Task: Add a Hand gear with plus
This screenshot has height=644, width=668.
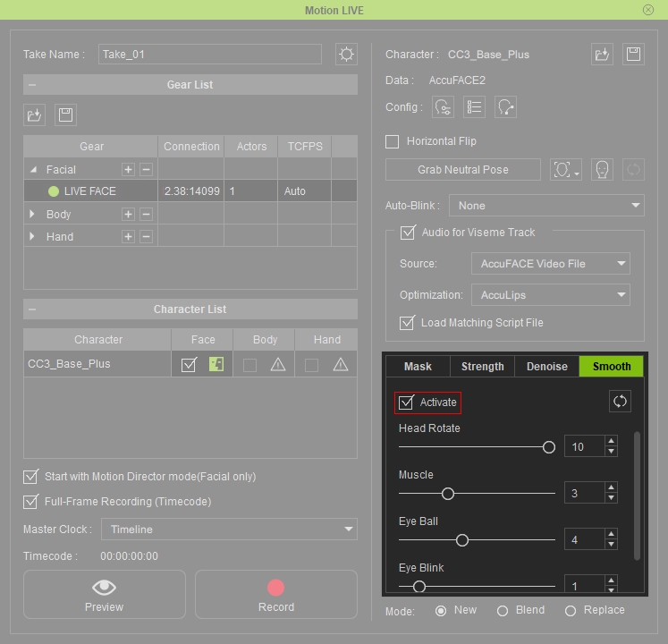Action: [128, 236]
